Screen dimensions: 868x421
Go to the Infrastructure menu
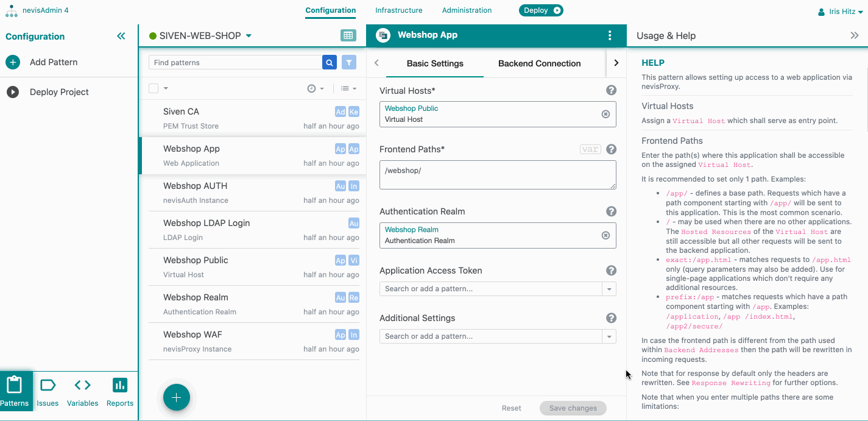pyautogui.click(x=398, y=10)
